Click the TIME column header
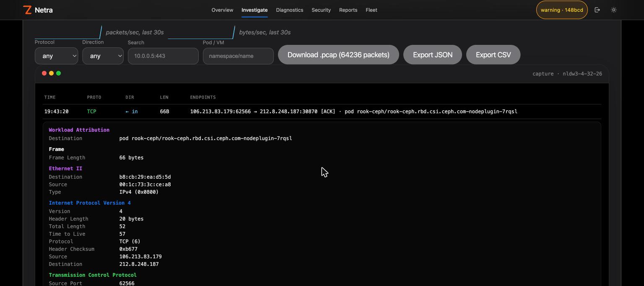This screenshot has width=644, height=286. 50,97
